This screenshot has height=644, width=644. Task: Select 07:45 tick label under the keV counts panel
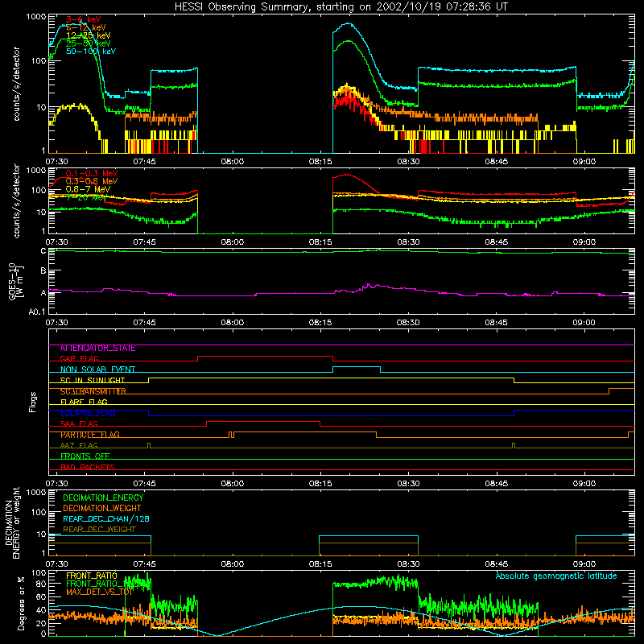pos(145,162)
